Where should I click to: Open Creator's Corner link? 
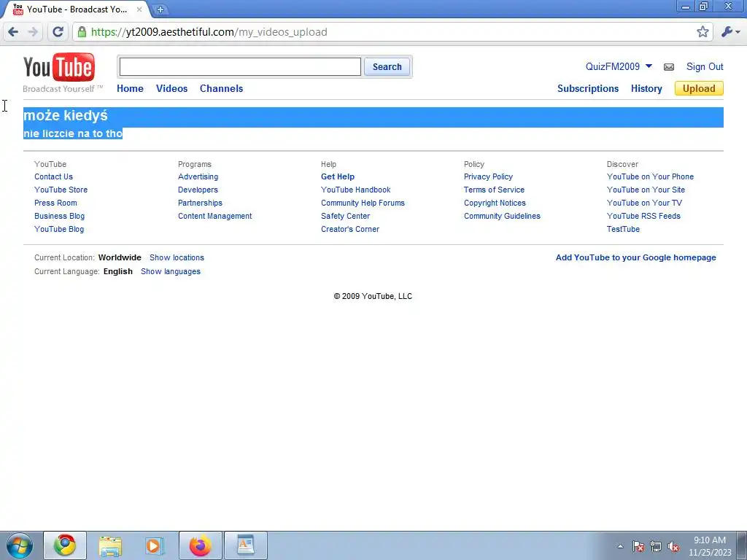pyautogui.click(x=350, y=229)
